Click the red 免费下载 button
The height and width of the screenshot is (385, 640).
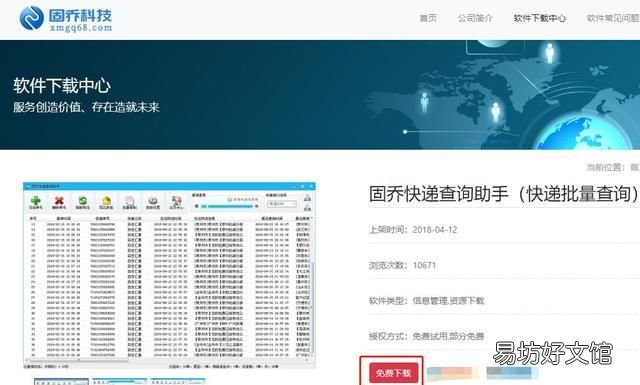coord(393,373)
